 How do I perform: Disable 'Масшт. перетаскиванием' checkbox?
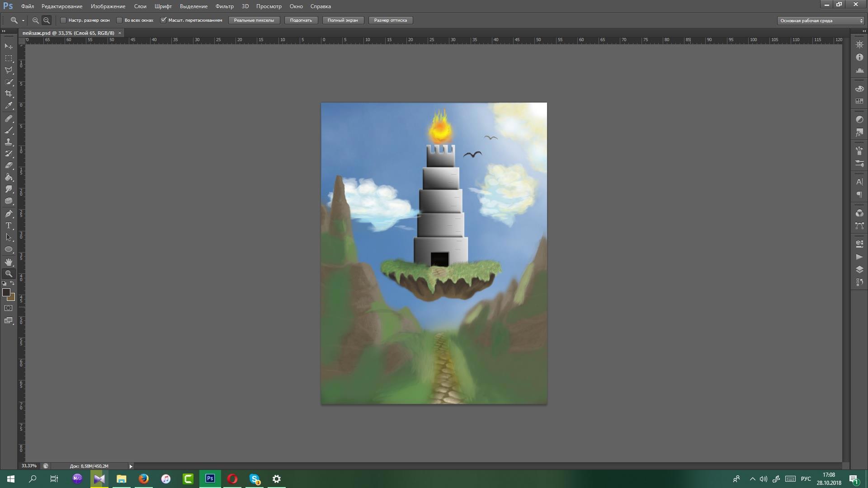click(164, 20)
